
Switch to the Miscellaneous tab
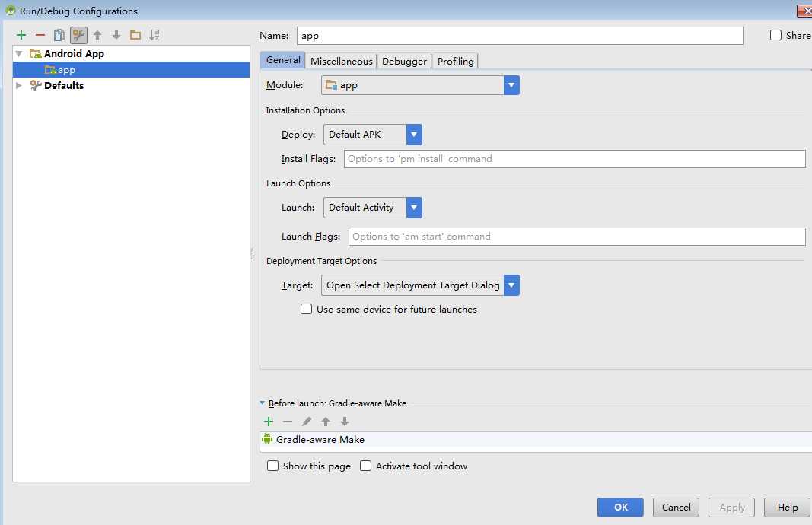[341, 61]
